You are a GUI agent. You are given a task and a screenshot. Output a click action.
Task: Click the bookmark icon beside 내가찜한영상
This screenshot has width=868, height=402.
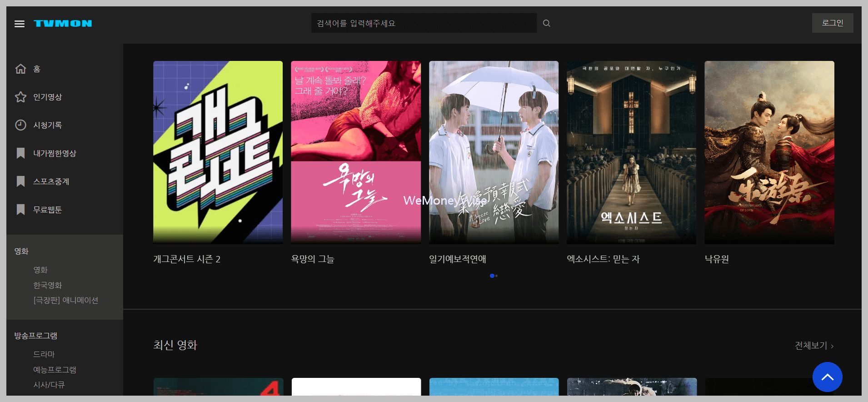(20, 153)
